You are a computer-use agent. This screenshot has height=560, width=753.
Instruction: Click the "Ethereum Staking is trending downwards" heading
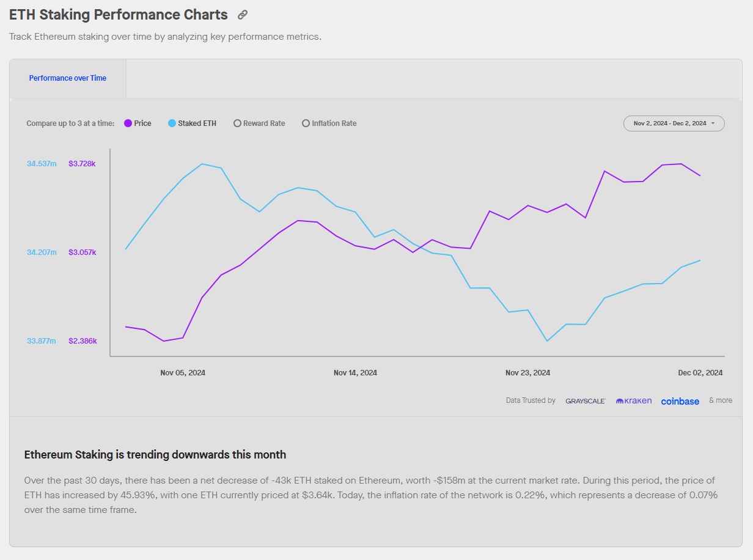(x=155, y=455)
